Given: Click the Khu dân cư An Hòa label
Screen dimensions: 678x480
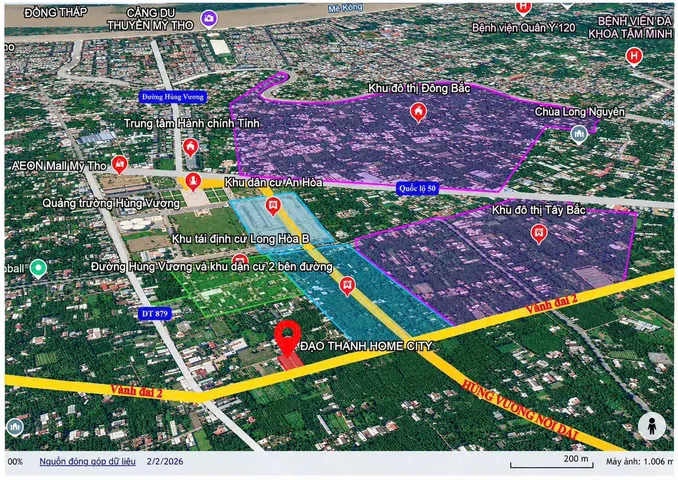Looking at the screenshot, I should (273, 182).
